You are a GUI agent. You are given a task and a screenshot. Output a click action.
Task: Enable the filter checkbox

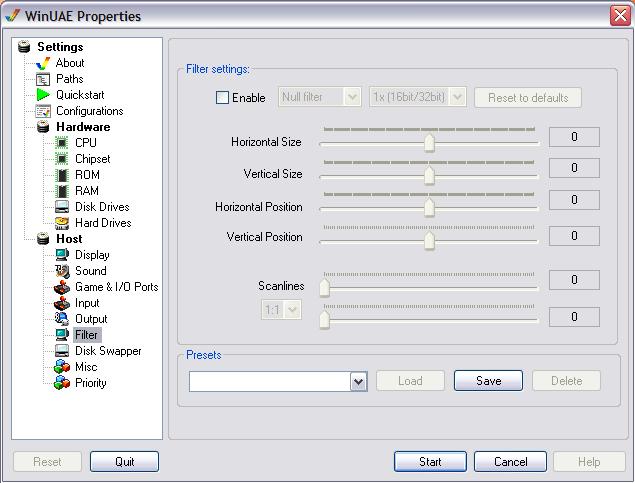[x=222, y=98]
